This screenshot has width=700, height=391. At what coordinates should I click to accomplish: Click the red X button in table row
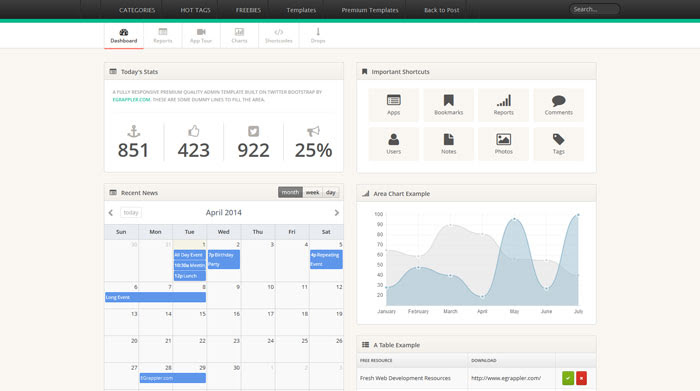point(581,378)
